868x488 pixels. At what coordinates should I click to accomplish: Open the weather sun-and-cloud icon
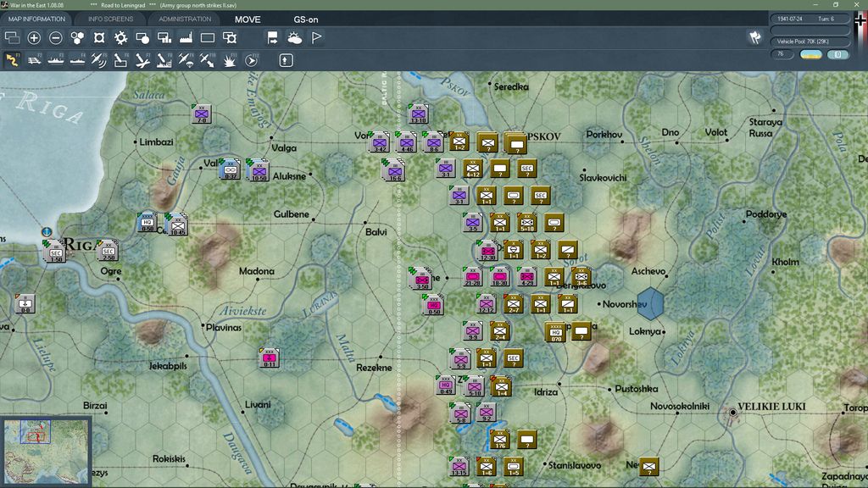294,37
